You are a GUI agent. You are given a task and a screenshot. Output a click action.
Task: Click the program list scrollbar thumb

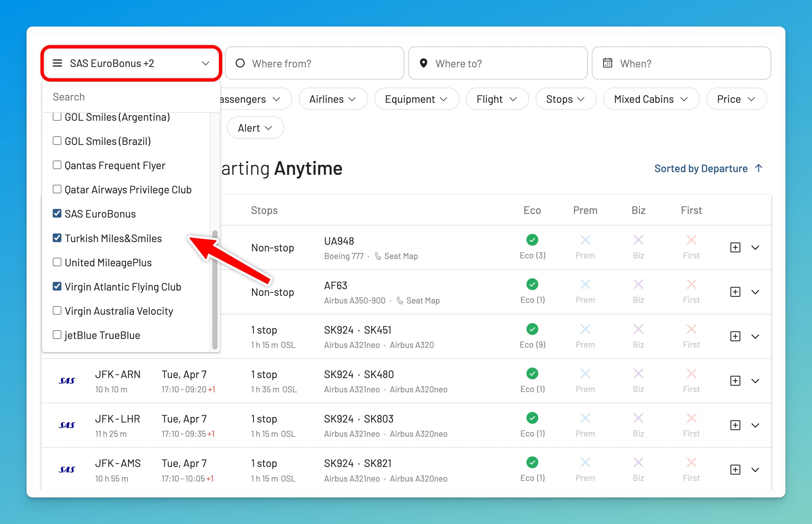point(215,290)
